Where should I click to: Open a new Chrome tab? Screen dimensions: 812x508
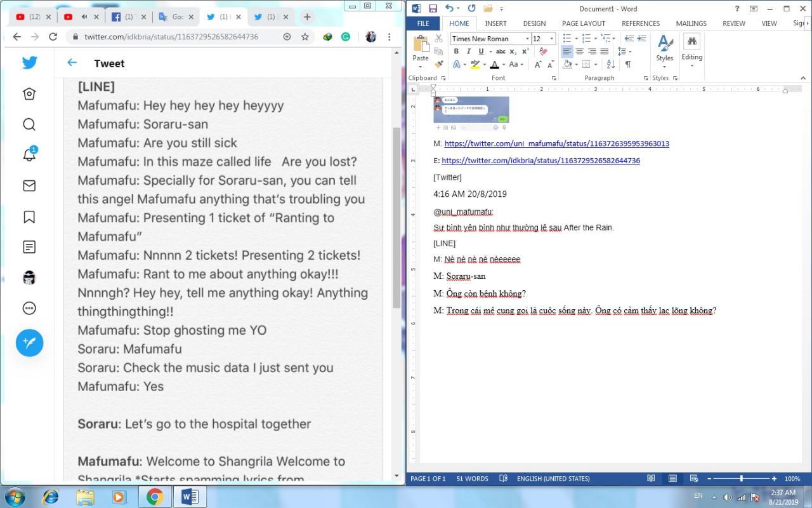(x=307, y=17)
